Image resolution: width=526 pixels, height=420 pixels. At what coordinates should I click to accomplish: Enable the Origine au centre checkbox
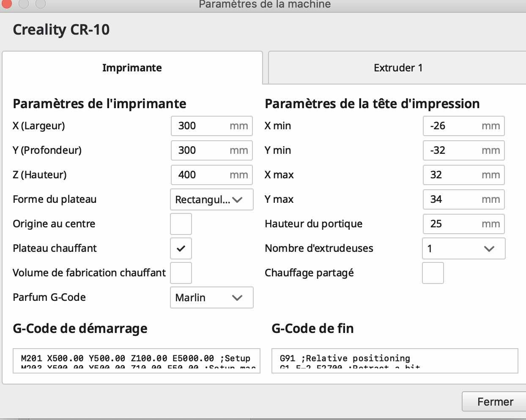pyautogui.click(x=181, y=224)
